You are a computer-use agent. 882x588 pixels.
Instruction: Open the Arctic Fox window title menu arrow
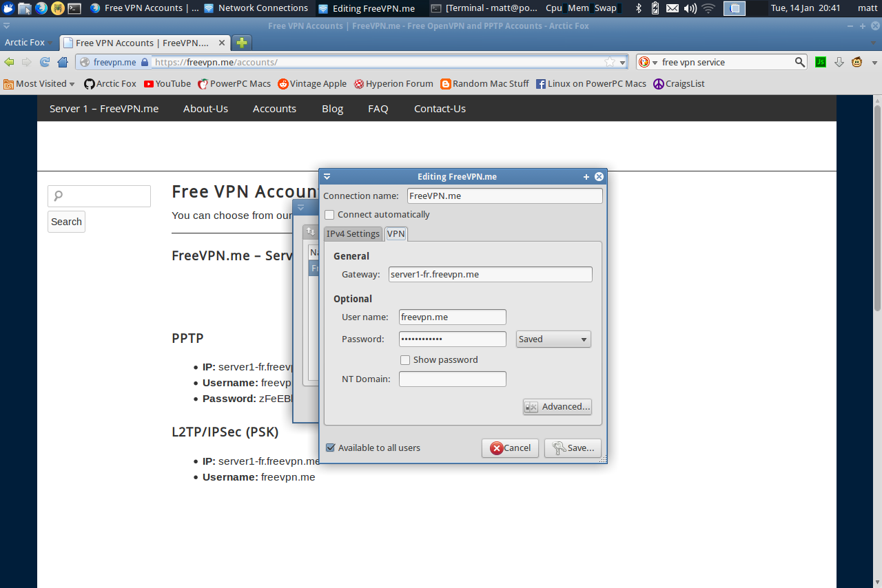point(6,26)
